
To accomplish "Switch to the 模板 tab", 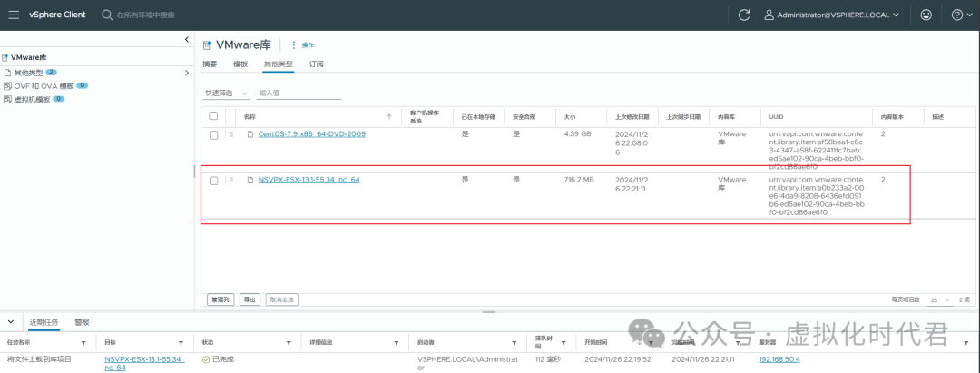I will click(x=240, y=64).
